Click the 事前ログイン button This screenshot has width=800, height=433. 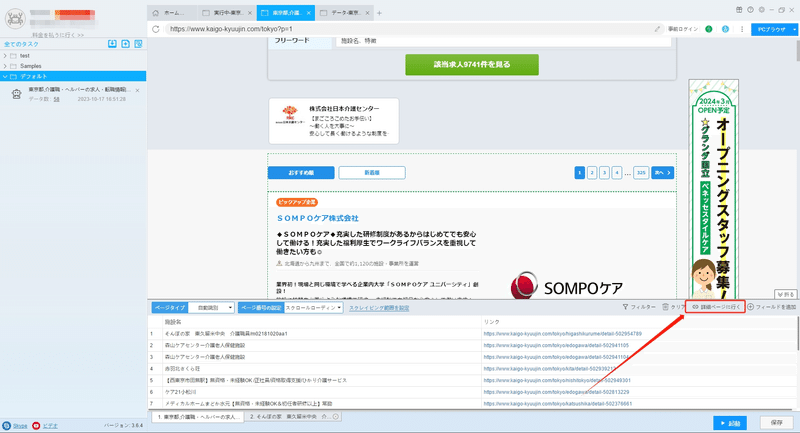coord(683,29)
